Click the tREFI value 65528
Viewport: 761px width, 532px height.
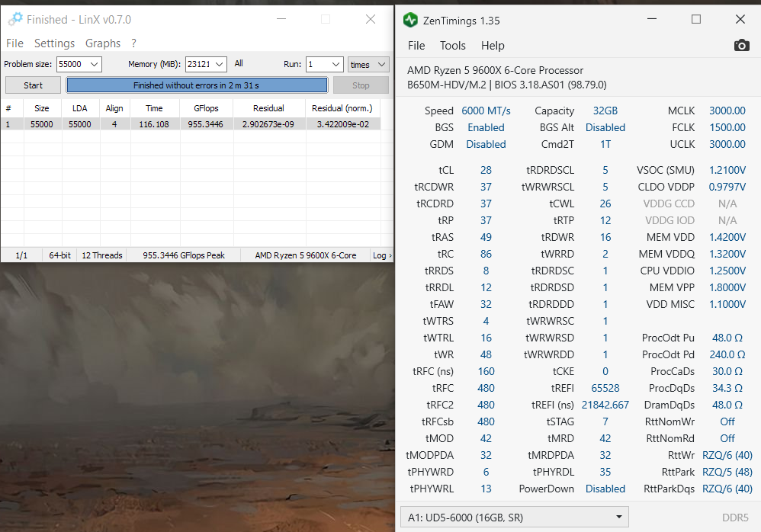(x=605, y=388)
